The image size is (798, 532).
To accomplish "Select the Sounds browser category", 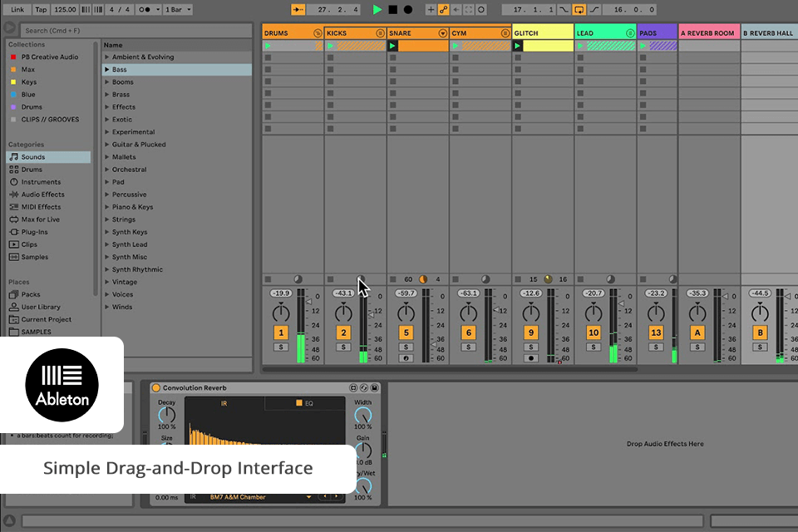I will click(48, 157).
